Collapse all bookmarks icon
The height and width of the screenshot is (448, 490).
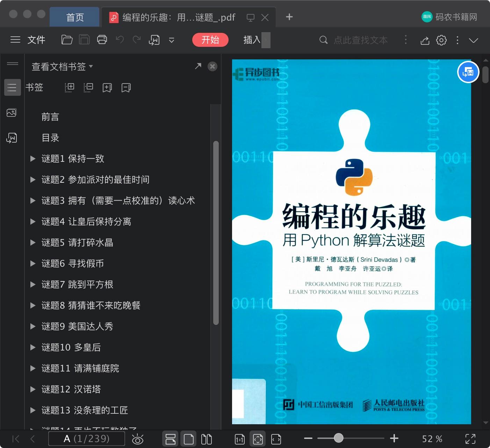pyautogui.click(x=88, y=87)
